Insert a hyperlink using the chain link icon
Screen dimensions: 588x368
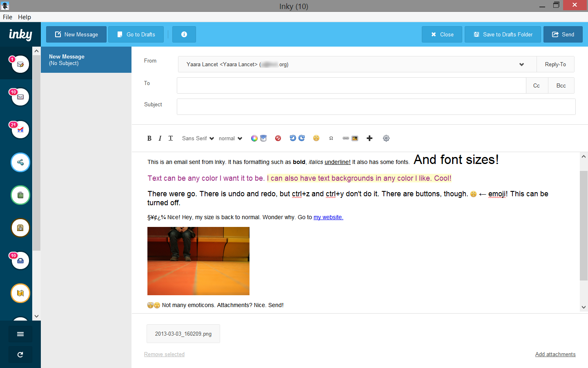(345, 138)
